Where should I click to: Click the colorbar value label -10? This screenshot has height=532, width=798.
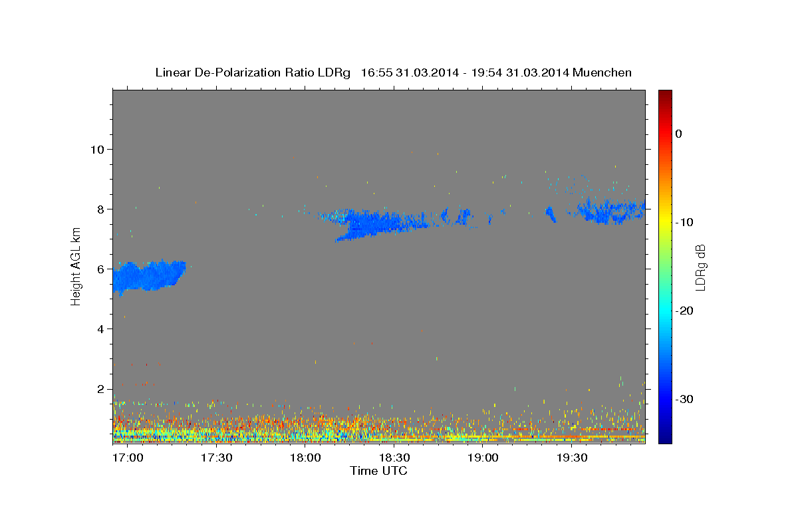pos(683,222)
